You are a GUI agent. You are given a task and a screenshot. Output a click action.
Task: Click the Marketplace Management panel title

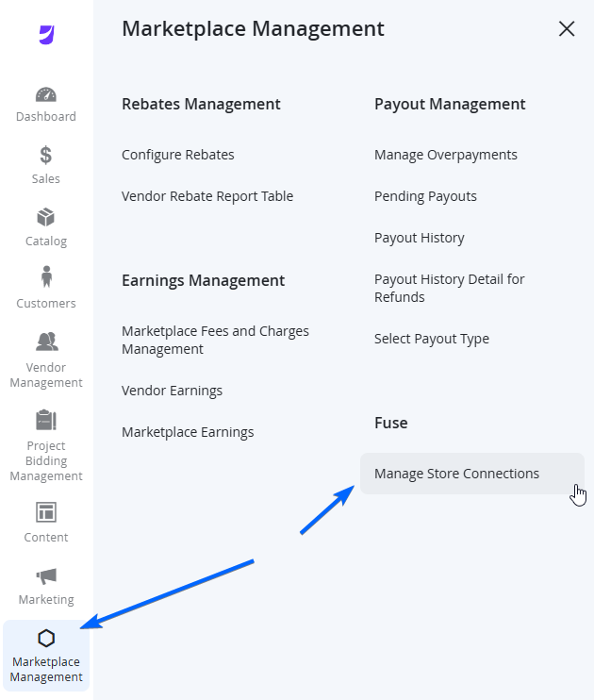pos(253,28)
